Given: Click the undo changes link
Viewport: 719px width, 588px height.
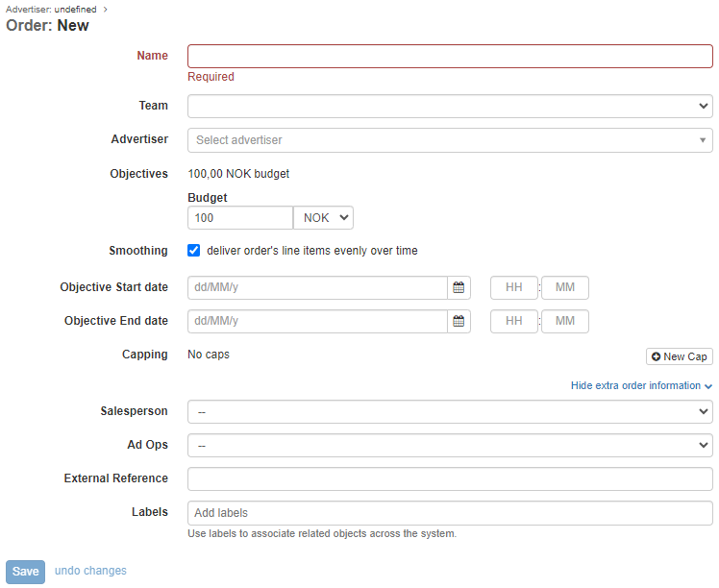Looking at the screenshot, I should point(90,571).
